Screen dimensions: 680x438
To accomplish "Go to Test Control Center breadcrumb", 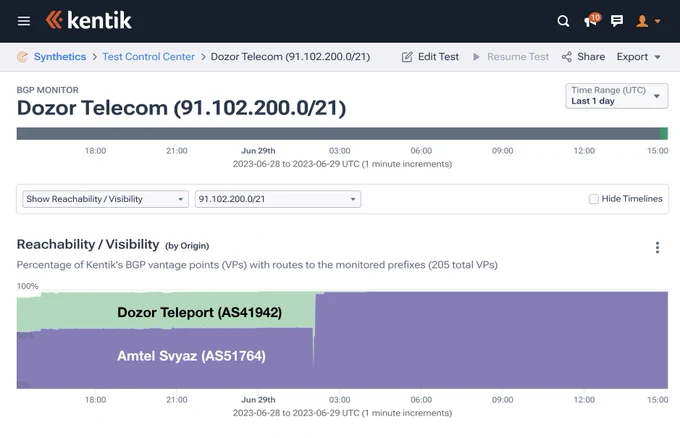I will 148,57.
